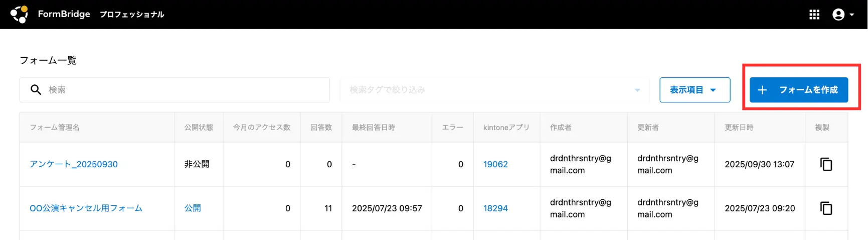Open the アンケート_20250930 form link
The width and height of the screenshot is (868, 240).
coord(74,164)
